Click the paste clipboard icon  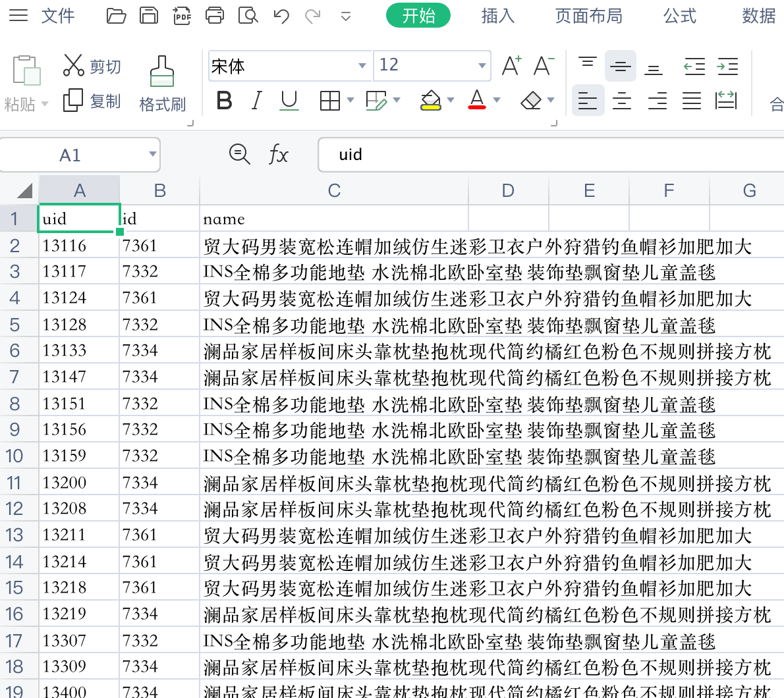coord(26,70)
